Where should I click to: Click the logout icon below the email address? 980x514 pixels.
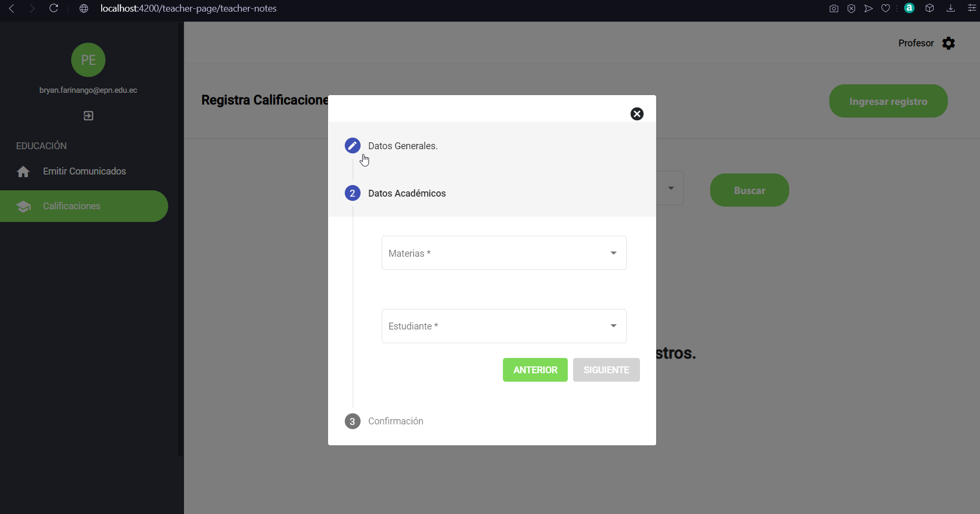(x=88, y=115)
